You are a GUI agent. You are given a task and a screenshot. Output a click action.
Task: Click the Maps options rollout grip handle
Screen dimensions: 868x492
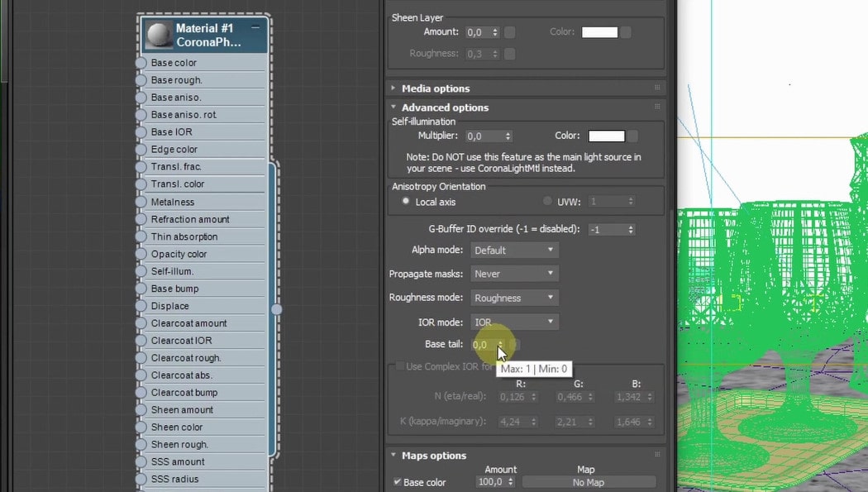[657, 454]
